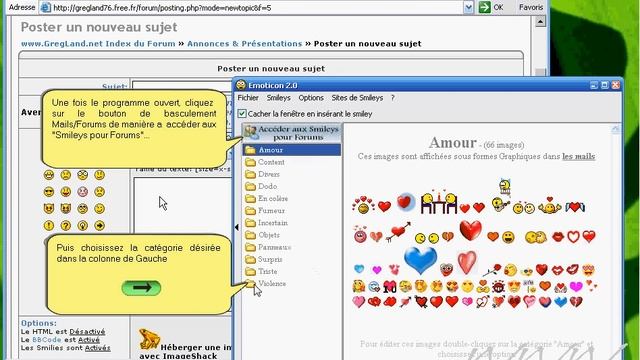
Task: Select the Divers category folder
Action: coord(262,174)
